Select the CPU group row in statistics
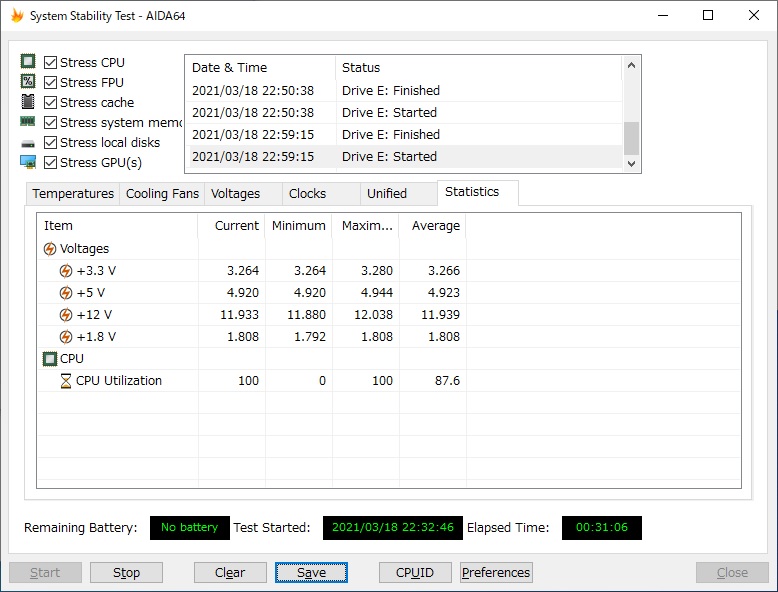Image resolution: width=778 pixels, height=592 pixels. click(x=71, y=359)
